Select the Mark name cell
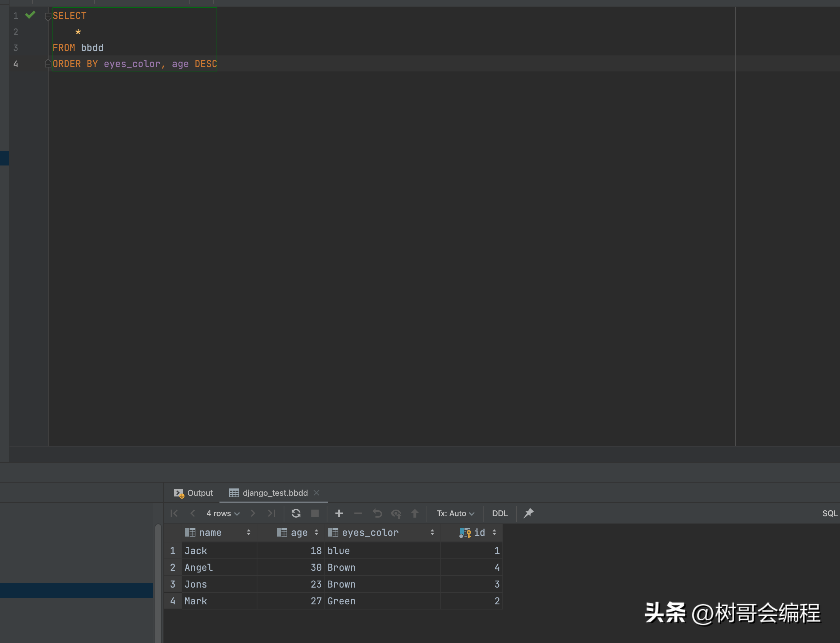840x643 pixels. [219, 601]
